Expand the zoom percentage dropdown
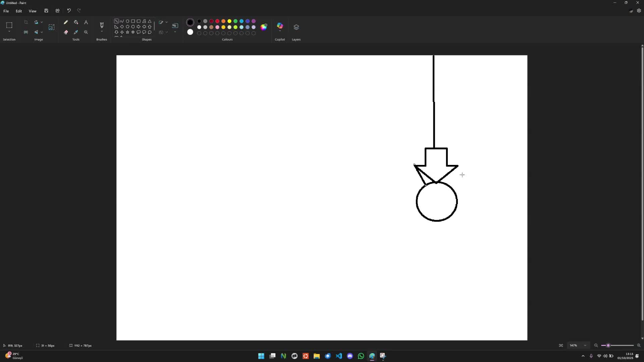 click(x=585, y=346)
